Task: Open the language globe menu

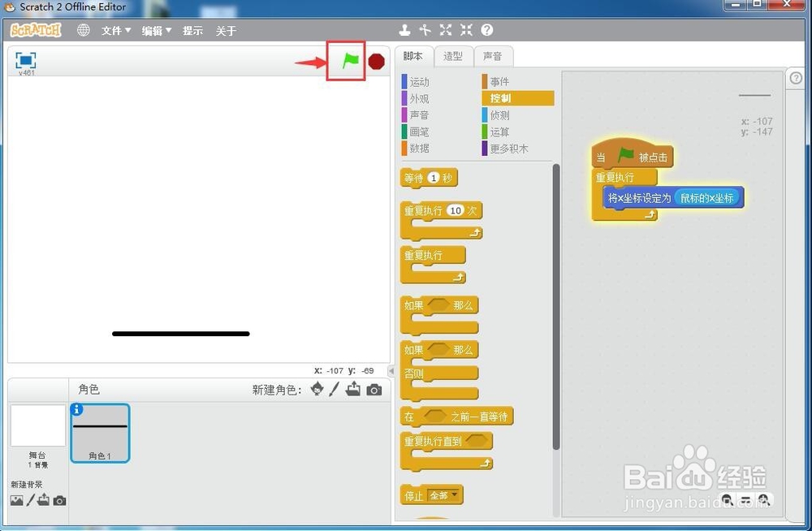Action: 84,30
